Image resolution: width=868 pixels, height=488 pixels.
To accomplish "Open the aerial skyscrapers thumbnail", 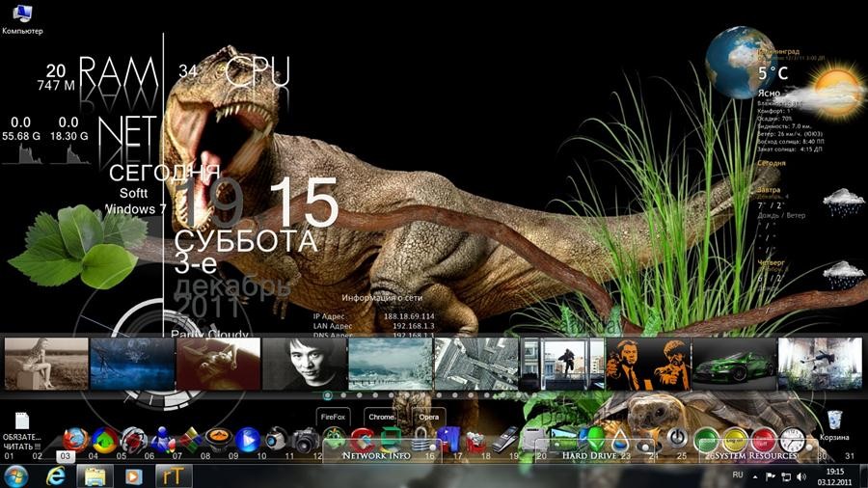I will click(x=476, y=364).
